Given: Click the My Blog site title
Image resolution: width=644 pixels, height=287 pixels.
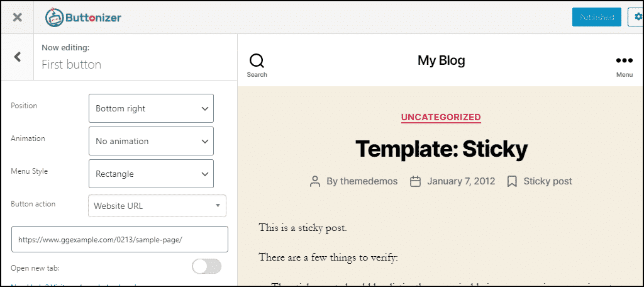Looking at the screenshot, I should [x=441, y=60].
